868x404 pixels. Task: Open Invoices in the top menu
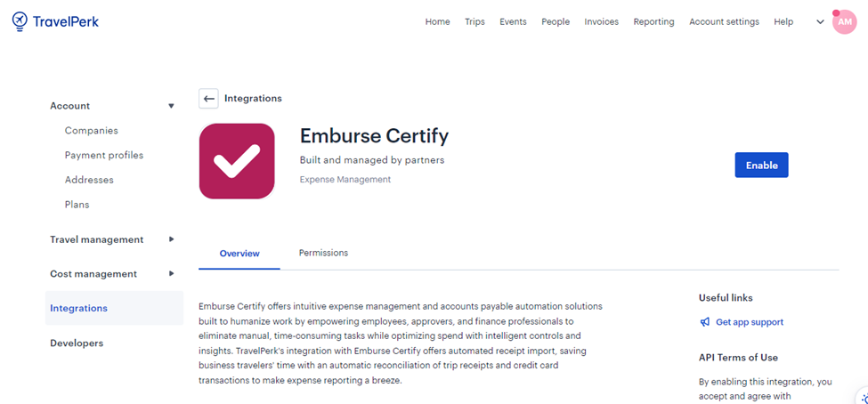[601, 22]
